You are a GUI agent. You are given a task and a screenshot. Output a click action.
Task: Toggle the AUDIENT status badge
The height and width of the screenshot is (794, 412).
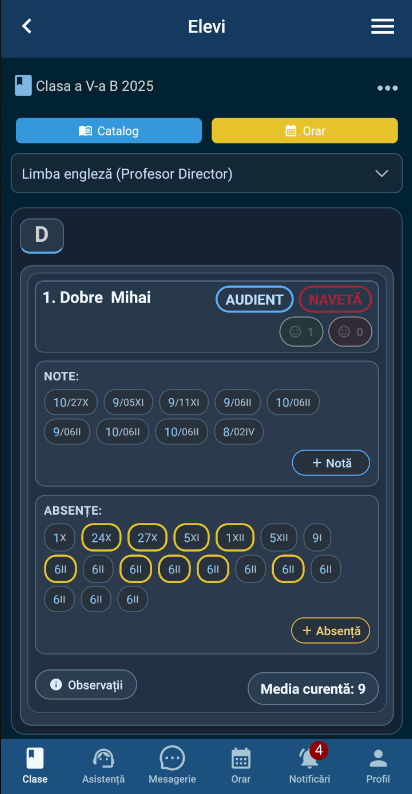tap(255, 299)
